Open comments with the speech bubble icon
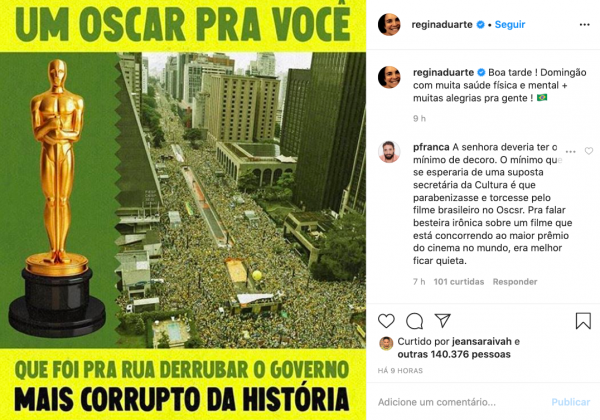Viewport: 600px width, 420px height. [414, 321]
